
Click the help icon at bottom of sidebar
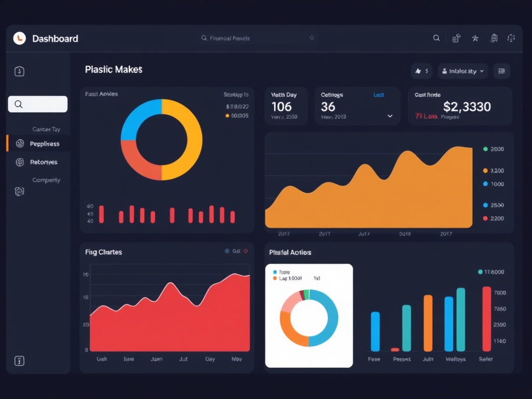point(19,361)
